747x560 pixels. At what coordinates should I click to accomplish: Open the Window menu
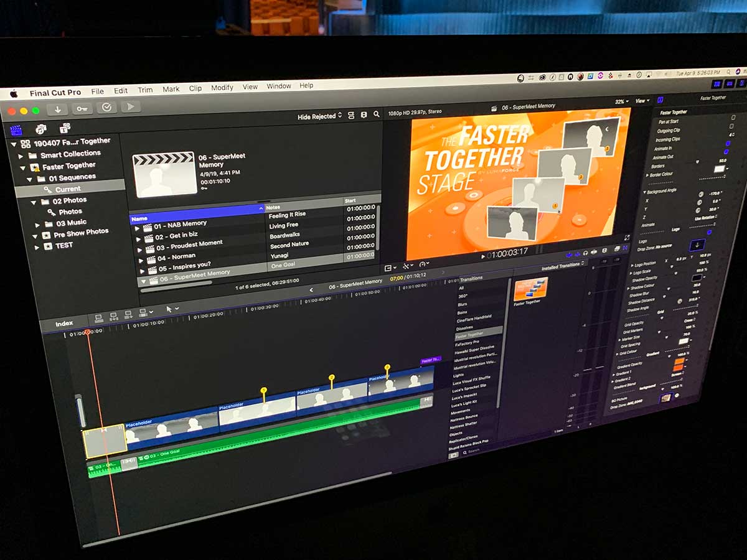[x=279, y=86]
